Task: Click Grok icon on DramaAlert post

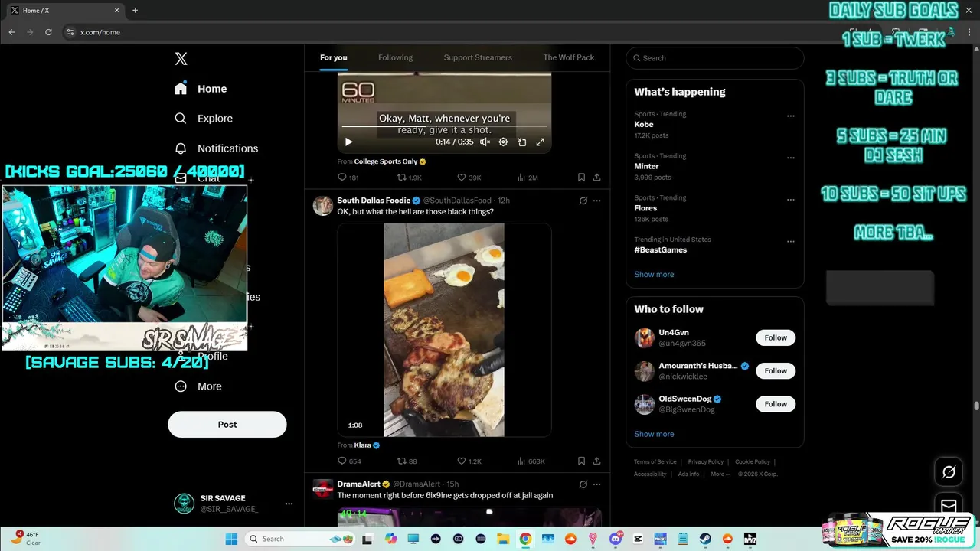Action: (x=583, y=484)
